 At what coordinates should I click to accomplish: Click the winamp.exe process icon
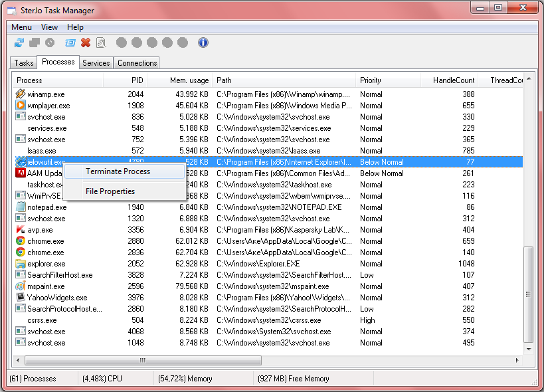pyautogui.click(x=21, y=94)
